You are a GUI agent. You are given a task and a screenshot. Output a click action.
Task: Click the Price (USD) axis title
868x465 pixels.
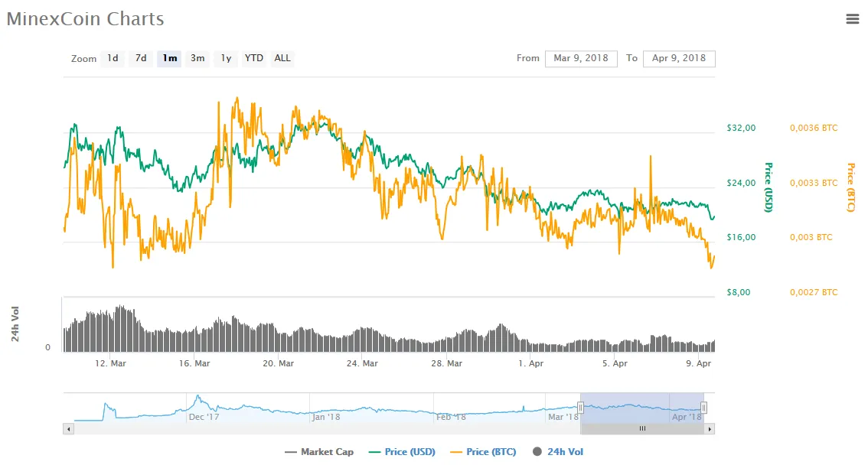click(768, 187)
